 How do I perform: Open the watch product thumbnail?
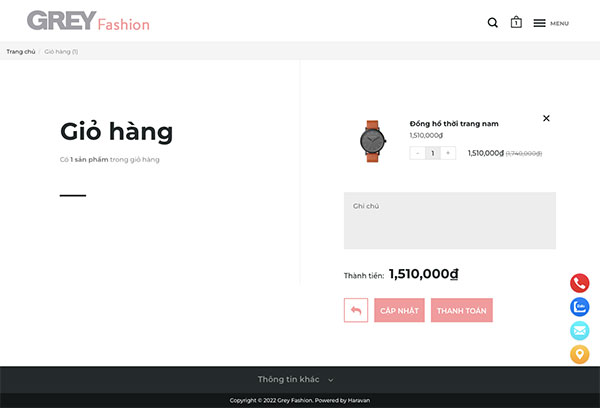coord(372,141)
